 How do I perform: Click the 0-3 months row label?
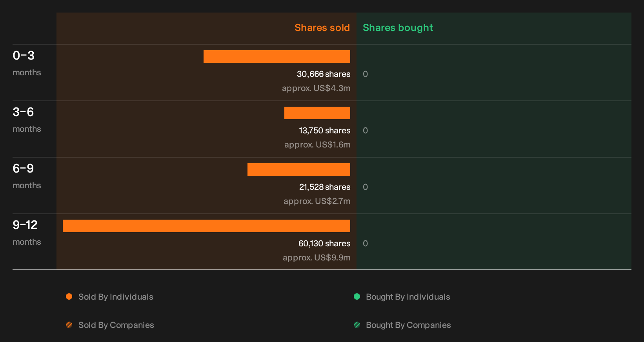click(27, 63)
